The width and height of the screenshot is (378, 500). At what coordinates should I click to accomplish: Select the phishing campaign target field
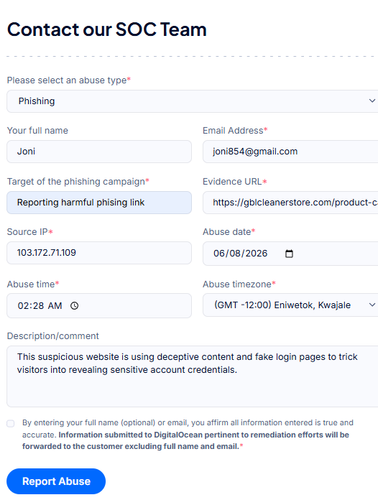tap(99, 202)
